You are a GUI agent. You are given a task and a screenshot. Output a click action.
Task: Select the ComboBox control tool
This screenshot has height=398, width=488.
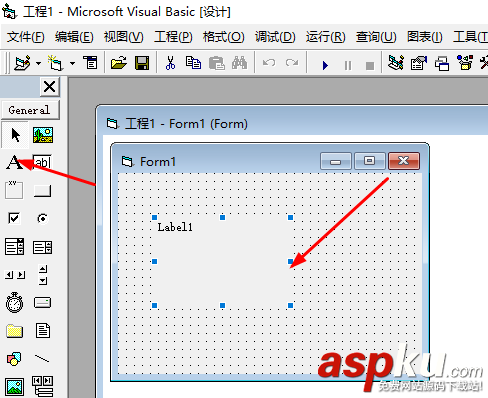tap(14, 247)
